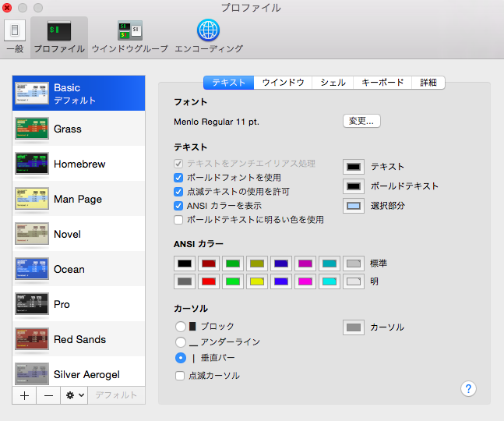The width and height of the screenshot is (504, 421).
Task: Select the Red Sands profile
Action: 79,339
